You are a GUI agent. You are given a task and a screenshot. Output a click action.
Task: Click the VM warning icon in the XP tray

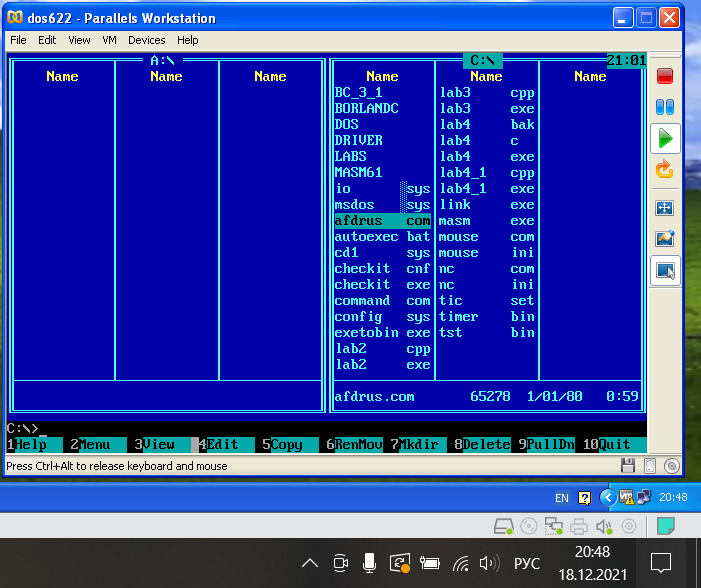tap(626, 497)
